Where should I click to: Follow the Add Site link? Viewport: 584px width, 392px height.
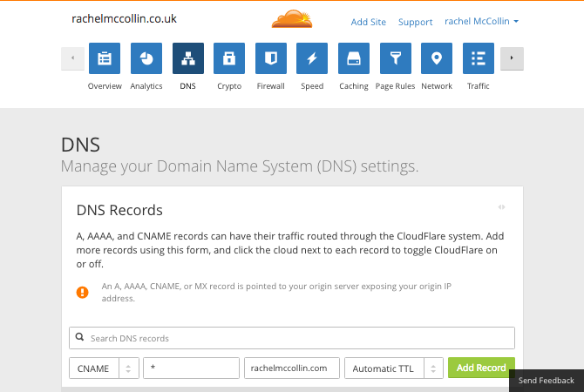[x=369, y=22]
